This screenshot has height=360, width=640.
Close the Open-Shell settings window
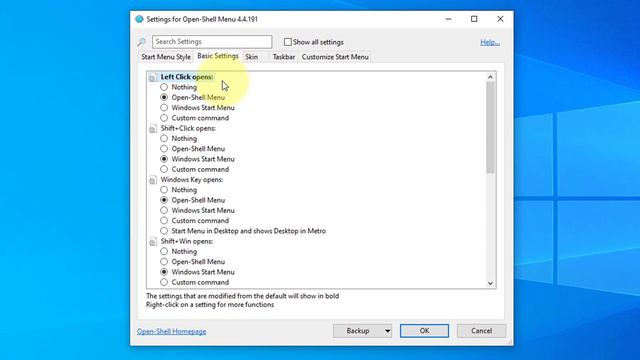coord(500,19)
